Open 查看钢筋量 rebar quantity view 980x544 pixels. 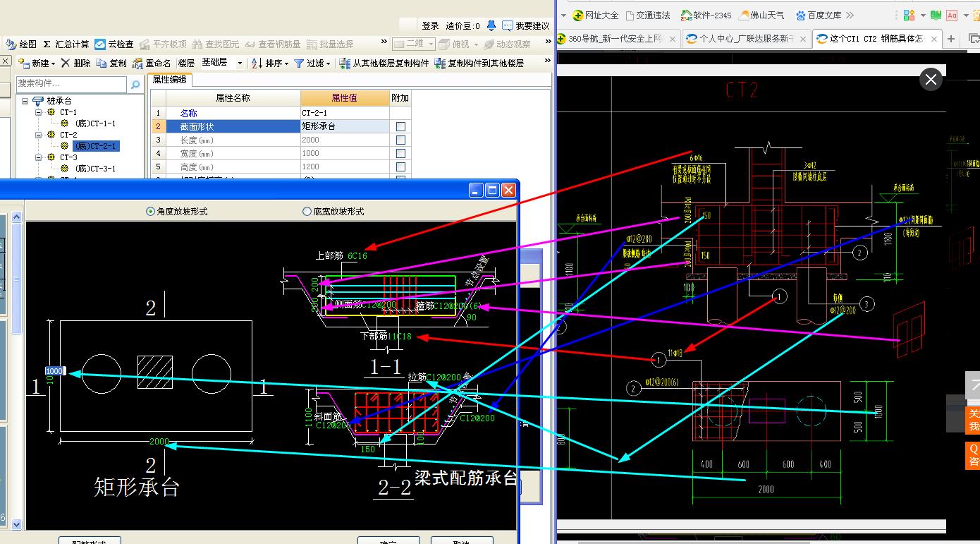(x=272, y=44)
